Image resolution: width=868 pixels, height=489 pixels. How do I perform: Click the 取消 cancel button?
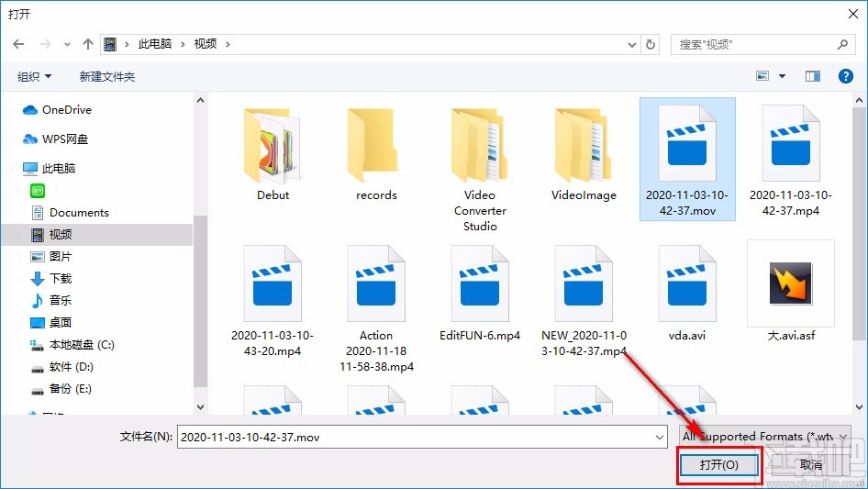click(x=811, y=464)
